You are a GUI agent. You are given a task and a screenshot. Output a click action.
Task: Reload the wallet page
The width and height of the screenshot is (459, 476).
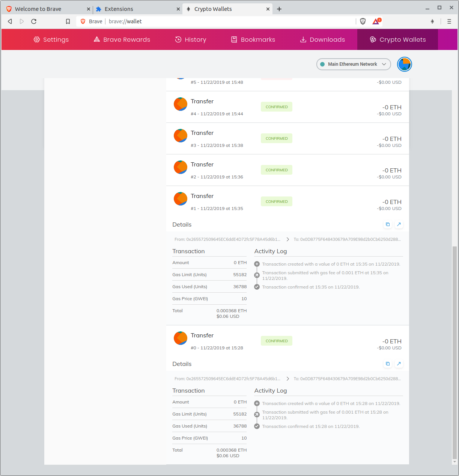pyautogui.click(x=34, y=21)
